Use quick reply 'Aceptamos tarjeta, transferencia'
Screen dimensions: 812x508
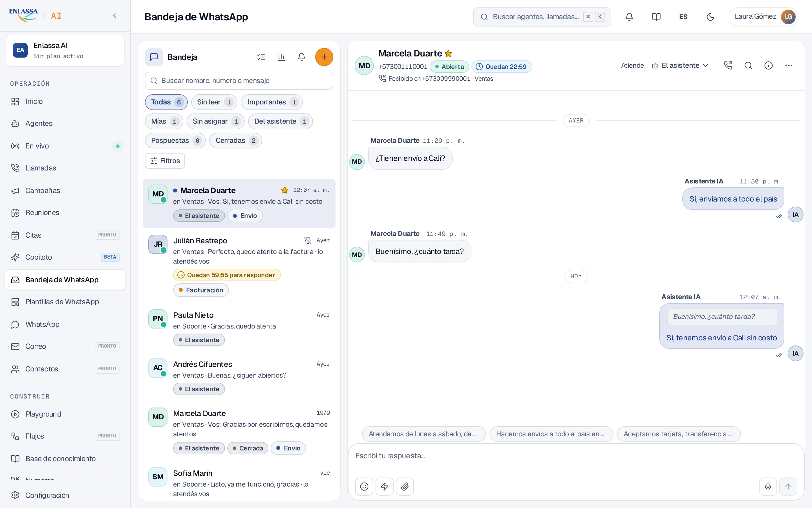click(x=678, y=434)
